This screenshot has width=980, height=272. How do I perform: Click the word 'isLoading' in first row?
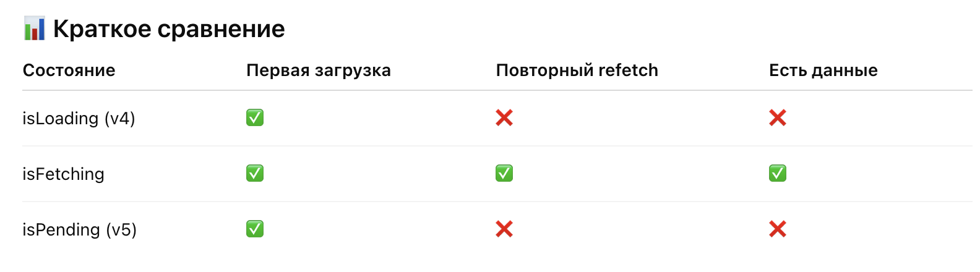60,118
